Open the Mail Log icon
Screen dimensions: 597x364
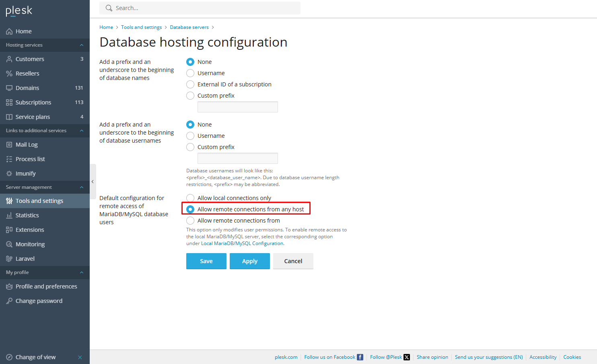9,145
